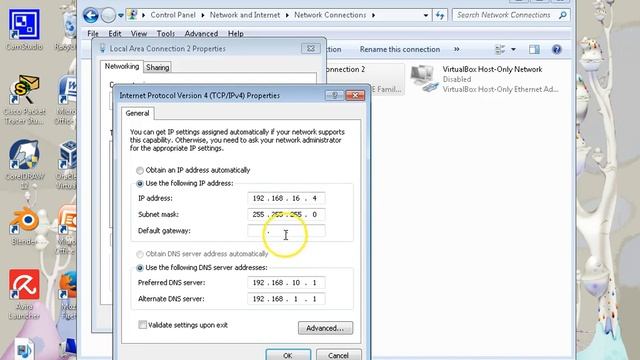The width and height of the screenshot is (640, 360).
Task: Open Cisco Packet Tracer desktop icon
Action: point(24,100)
